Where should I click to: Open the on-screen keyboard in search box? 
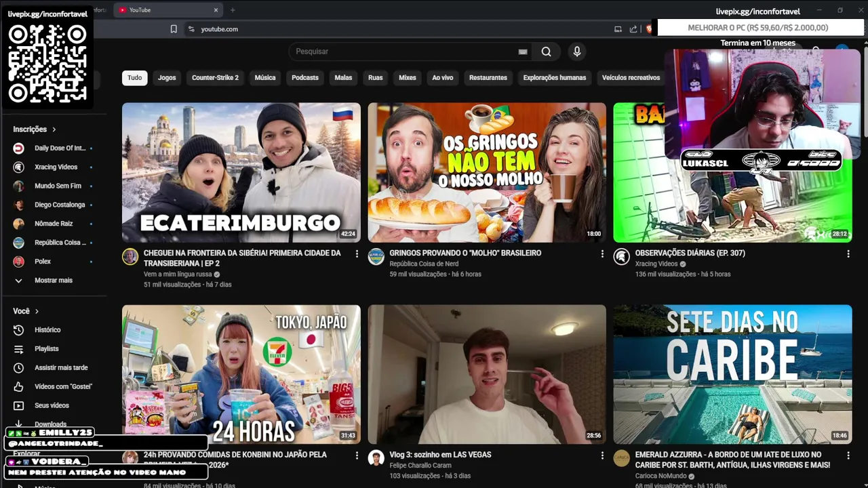tap(523, 52)
